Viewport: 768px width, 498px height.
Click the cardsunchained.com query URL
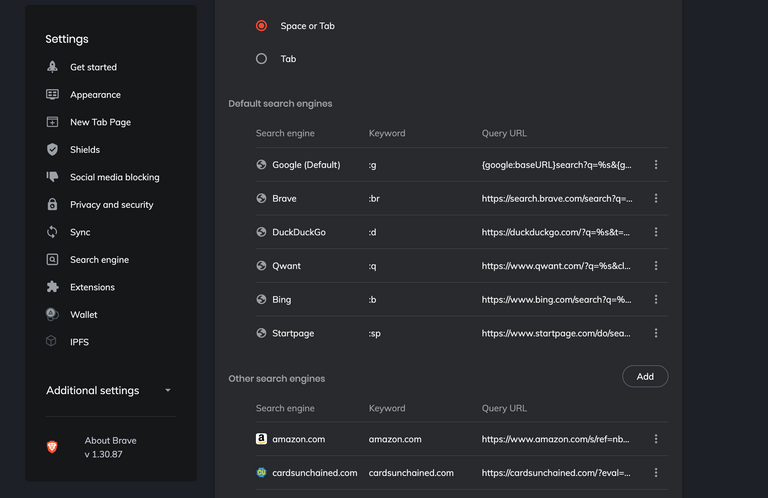click(556, 473)
